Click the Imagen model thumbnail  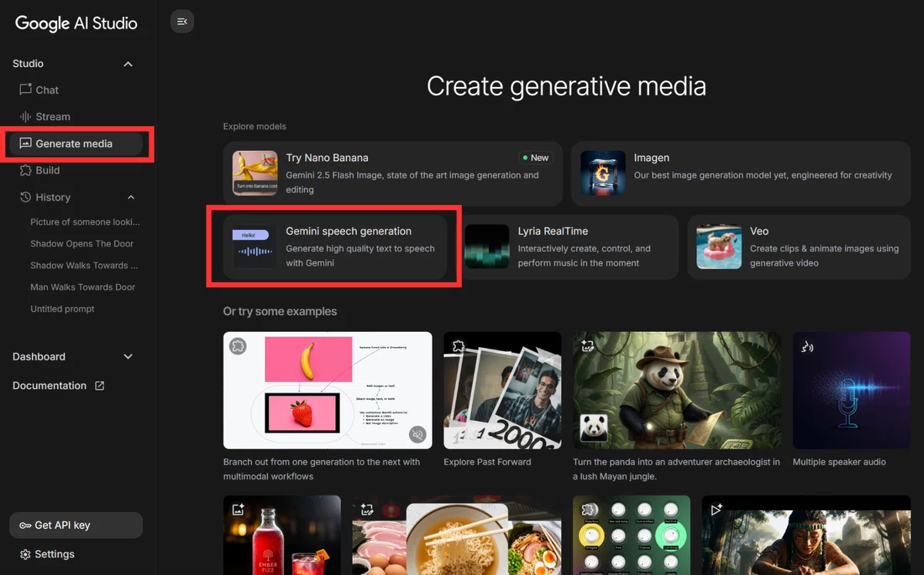[603, 173]
